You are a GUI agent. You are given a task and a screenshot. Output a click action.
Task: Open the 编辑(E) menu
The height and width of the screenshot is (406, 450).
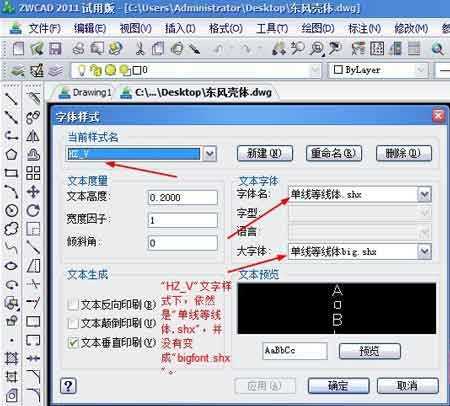click(90, 29)
